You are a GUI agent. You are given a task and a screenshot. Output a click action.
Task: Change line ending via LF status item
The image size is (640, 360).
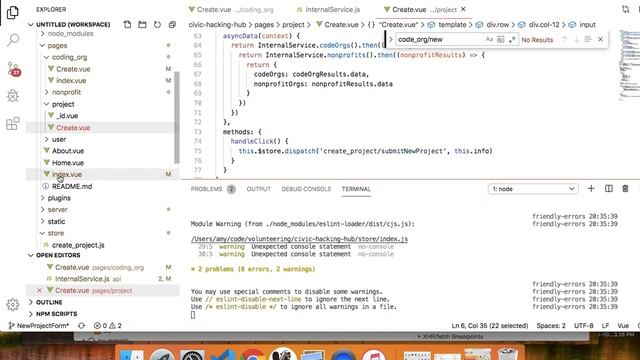(x=605, y=326)
